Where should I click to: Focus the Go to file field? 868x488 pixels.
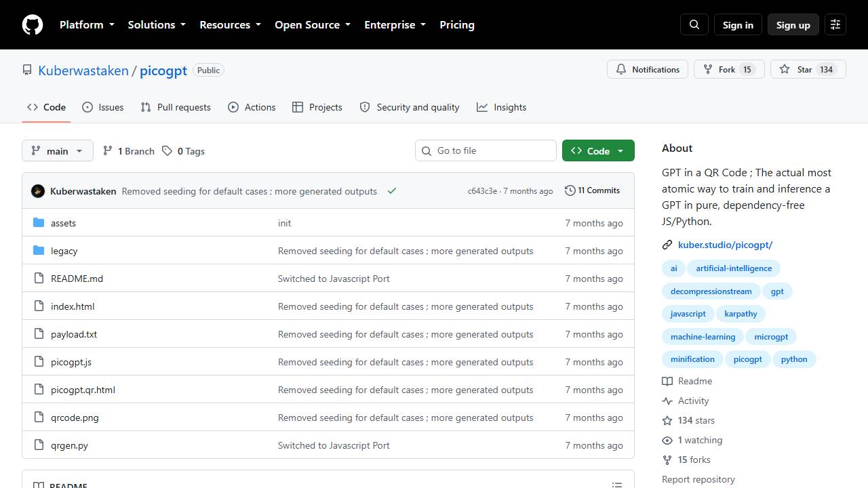click(486, 150)
